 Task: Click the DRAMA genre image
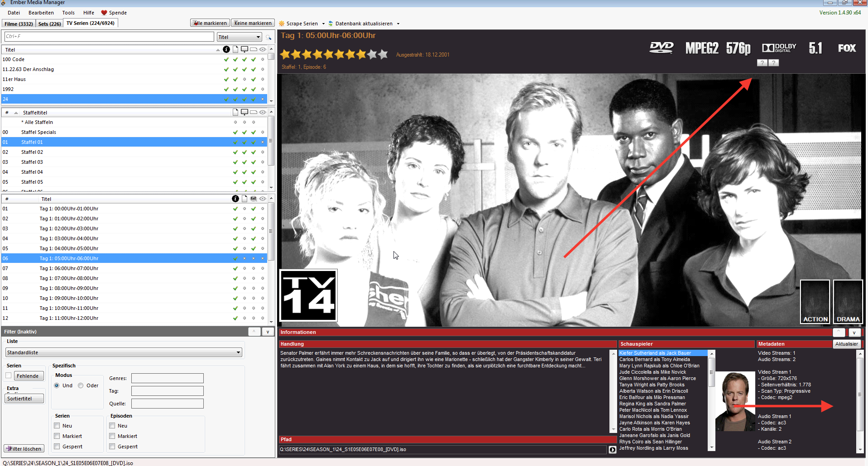point(848,302)
